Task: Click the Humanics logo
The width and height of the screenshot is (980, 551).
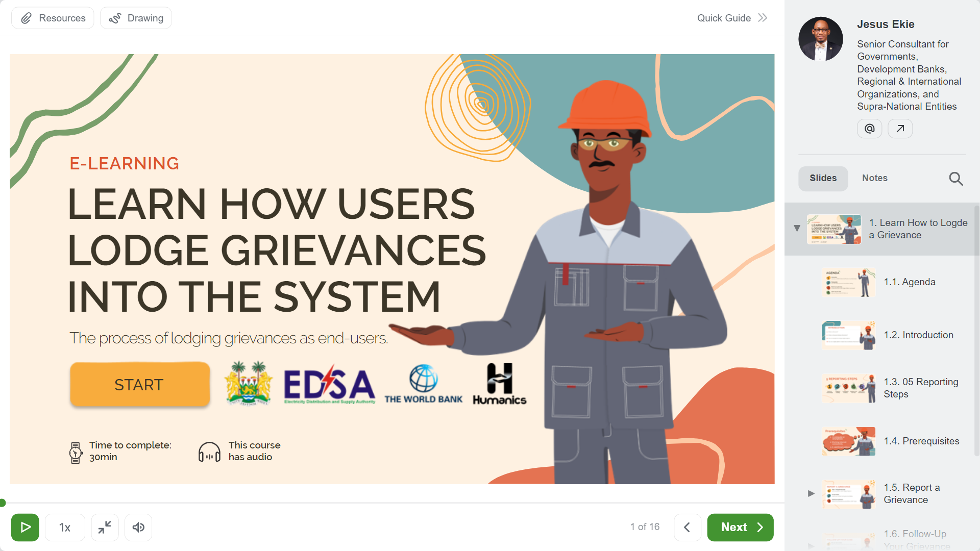Action: (499, 384)
